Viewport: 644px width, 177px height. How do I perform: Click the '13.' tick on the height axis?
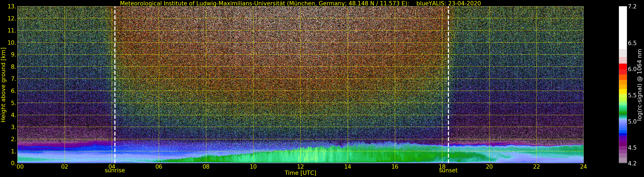[x=12, y=6]
